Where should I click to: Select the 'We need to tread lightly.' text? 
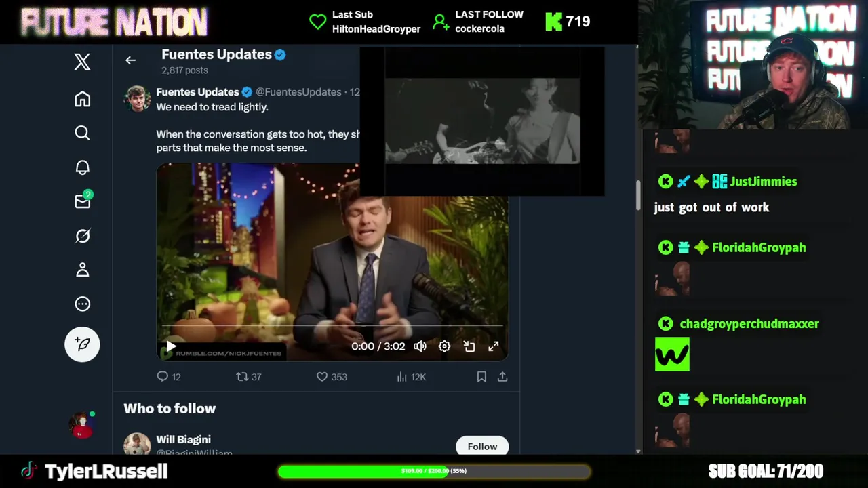point(212,107)
